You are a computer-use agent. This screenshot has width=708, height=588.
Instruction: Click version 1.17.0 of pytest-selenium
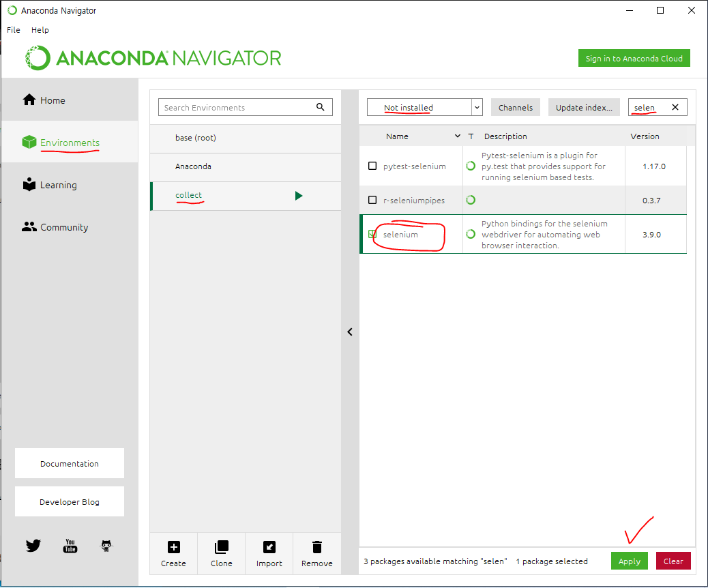(654, 166)
